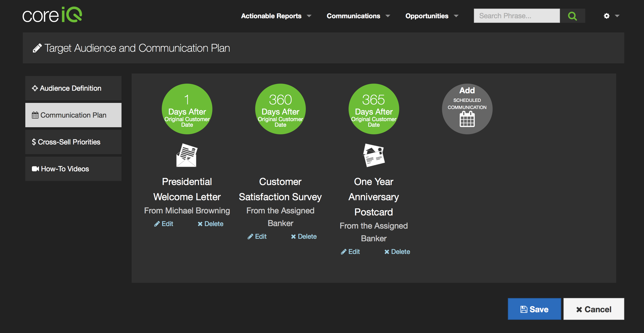Image resolution: width=644 pixels, height=333 pixels.
Task: Delete the Customer Satisfaction Survey
Action: (x=304, y=236)
